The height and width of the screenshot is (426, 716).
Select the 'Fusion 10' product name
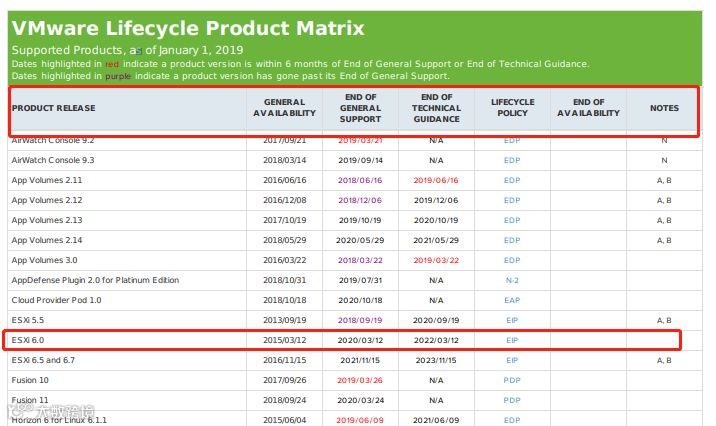[x=30, y=380]
